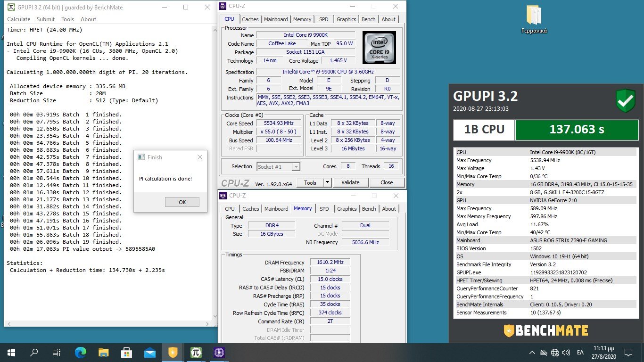Select CPU tab in lower CPU-Z
The height and width of the screenshot is (362, 644).
pyautogui.click(x=230, y=209)
